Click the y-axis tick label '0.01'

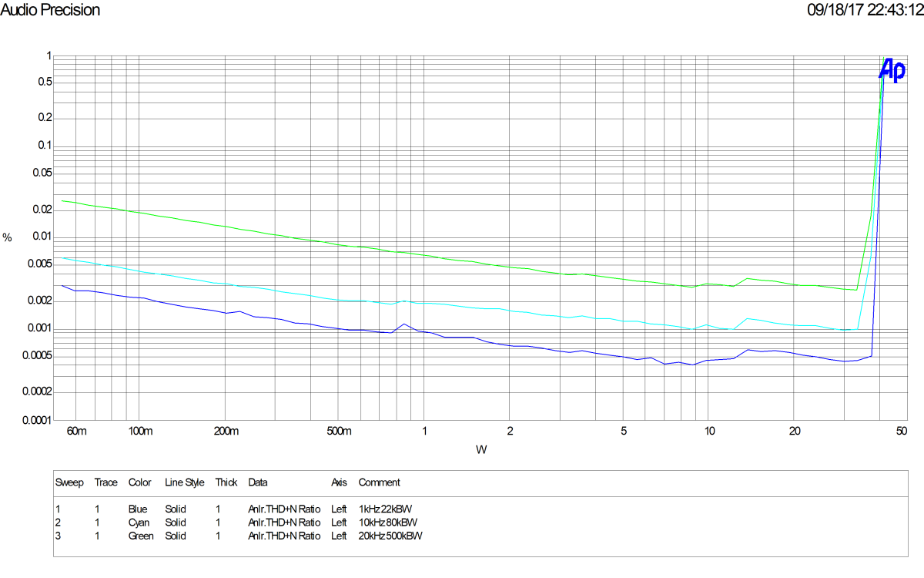(x=41, y=237)
